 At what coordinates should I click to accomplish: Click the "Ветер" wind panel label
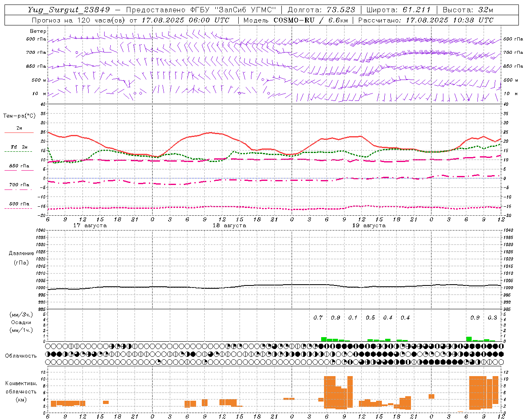pyautogui.click(x=38, y=31)
